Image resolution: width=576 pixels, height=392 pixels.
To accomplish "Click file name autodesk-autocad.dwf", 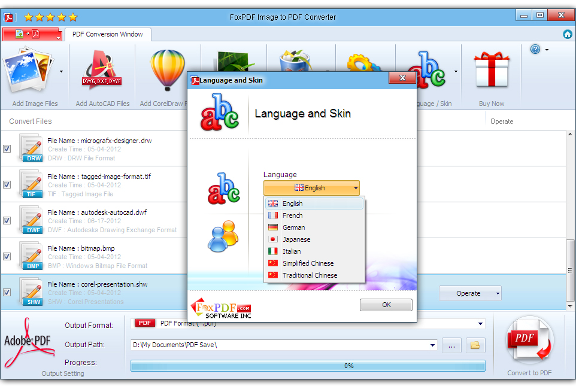I will pyautogui.click(x=114, y=212).
